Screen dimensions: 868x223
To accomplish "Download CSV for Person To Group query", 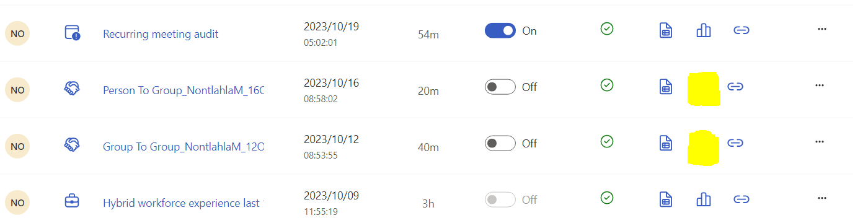I will tap(665, 87).
